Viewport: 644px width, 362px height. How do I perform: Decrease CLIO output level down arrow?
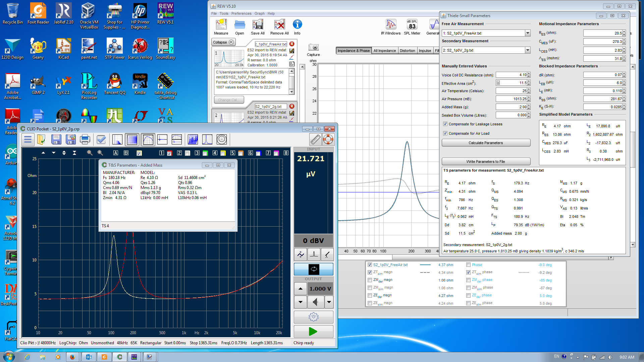point(301,302)
